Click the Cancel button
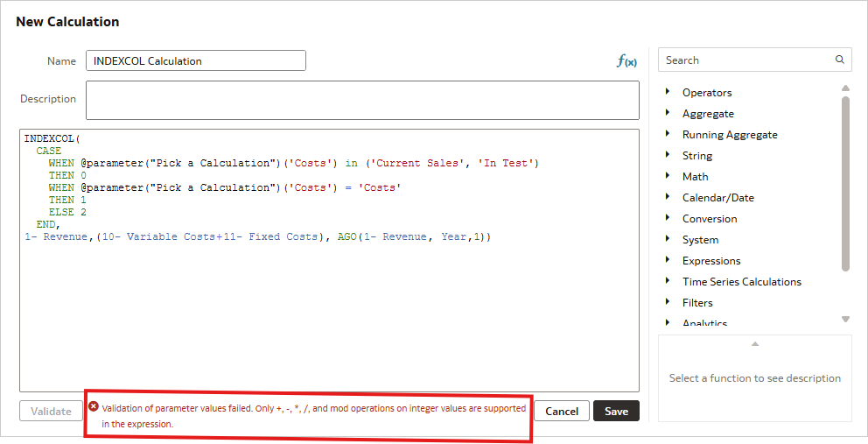Screen dimensions: 868x444 [562, 412]
